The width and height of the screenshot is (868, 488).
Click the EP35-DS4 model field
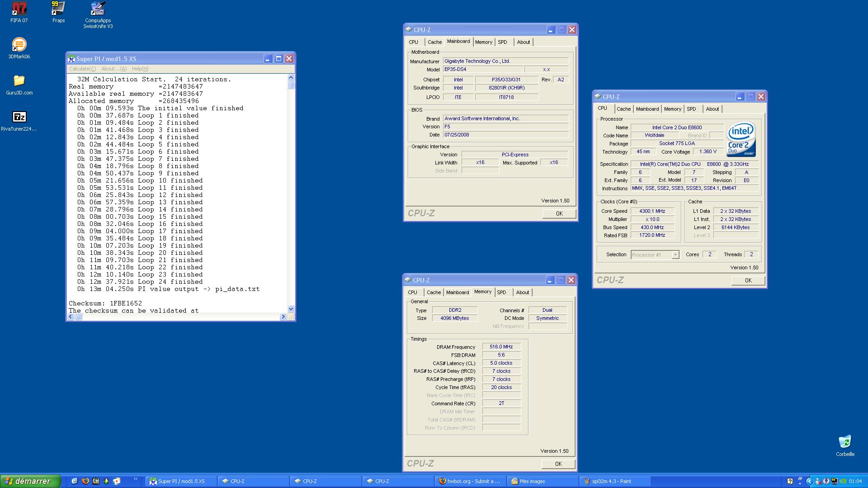[483, 70]
